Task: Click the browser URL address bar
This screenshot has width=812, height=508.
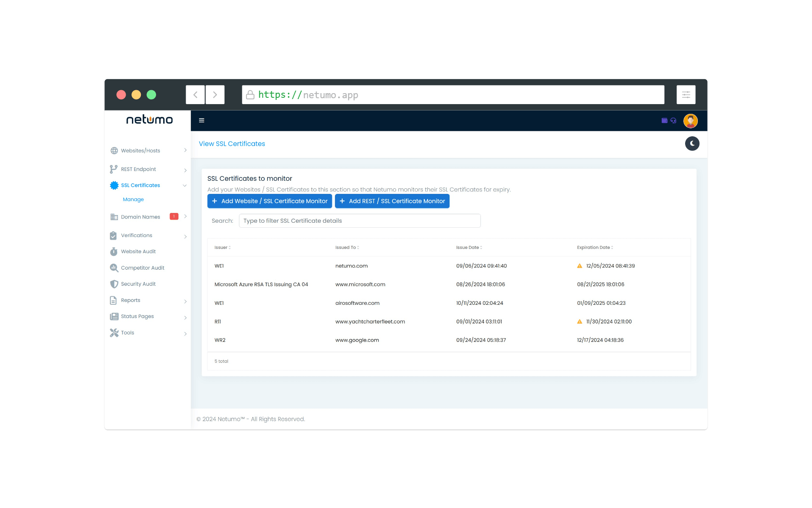Action: pos(453,95)
